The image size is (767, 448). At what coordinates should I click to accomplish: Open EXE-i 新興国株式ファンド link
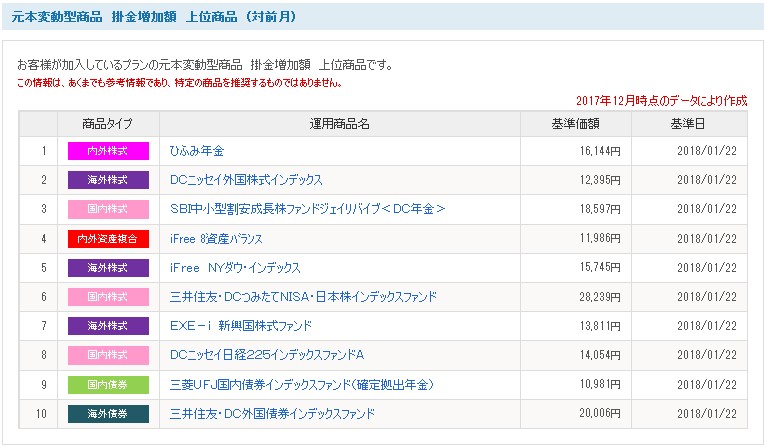(x=241, y=326)
